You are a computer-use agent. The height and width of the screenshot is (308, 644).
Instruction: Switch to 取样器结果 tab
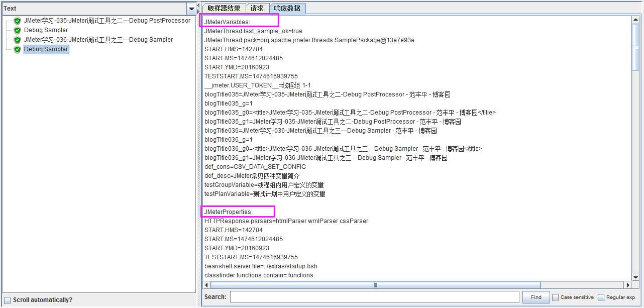pyautogui.click(x=224, y=8)
